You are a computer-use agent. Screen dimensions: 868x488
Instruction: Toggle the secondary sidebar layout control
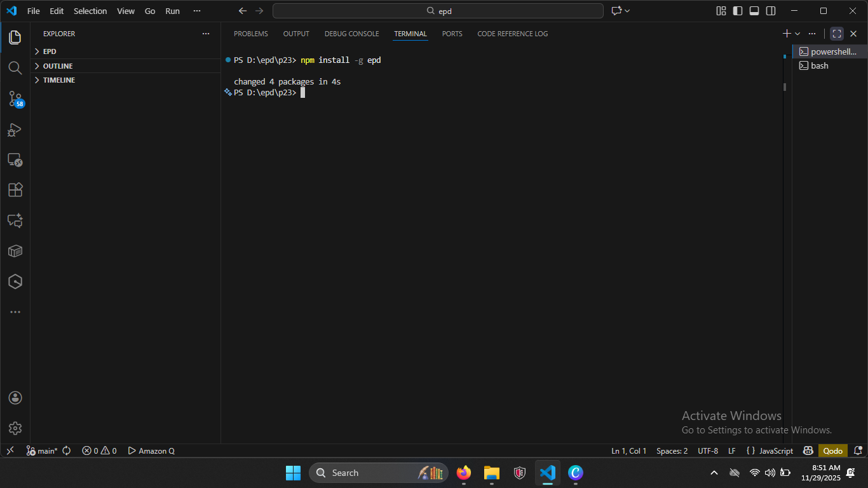point(771,11)
